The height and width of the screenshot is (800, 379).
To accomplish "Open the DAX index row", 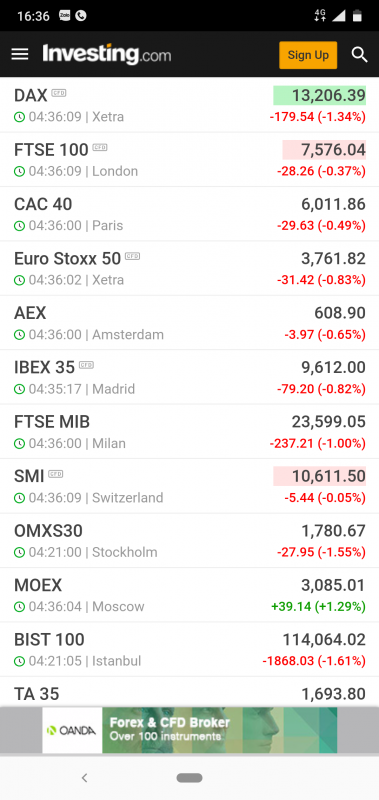I will pyautogui.click(x=189, y=105).
